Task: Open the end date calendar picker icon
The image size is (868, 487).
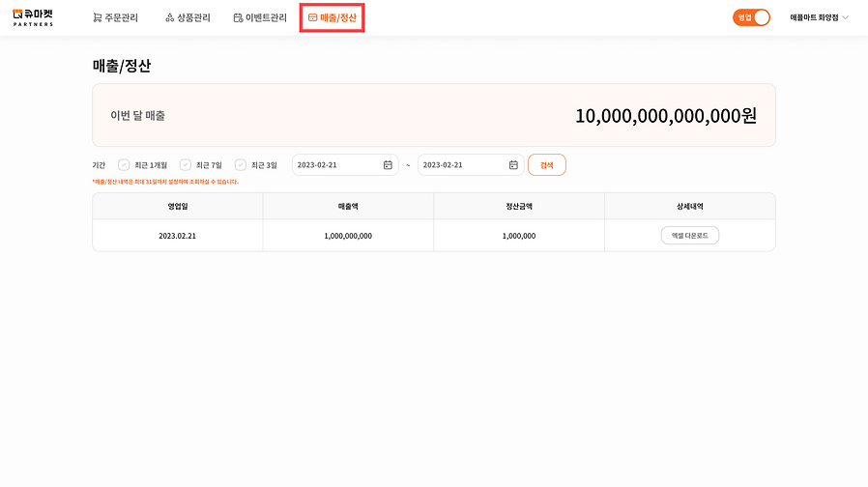Action: (513, 165)
